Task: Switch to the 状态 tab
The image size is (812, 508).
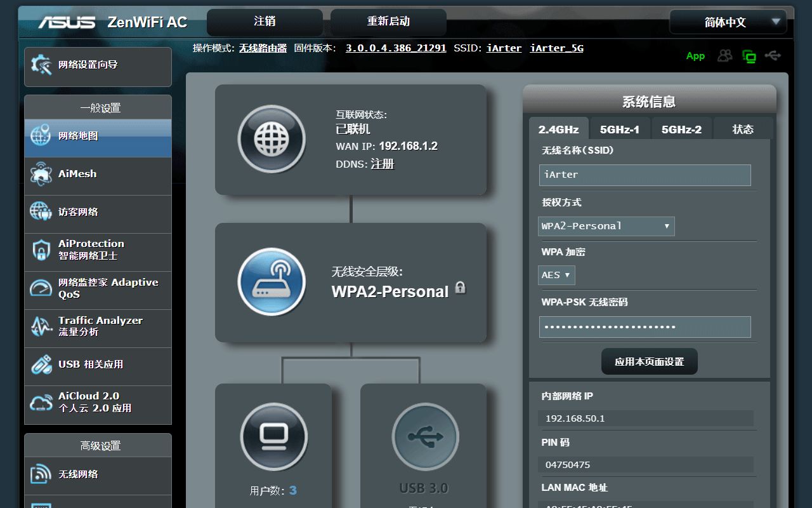Action: click(743, 129)
